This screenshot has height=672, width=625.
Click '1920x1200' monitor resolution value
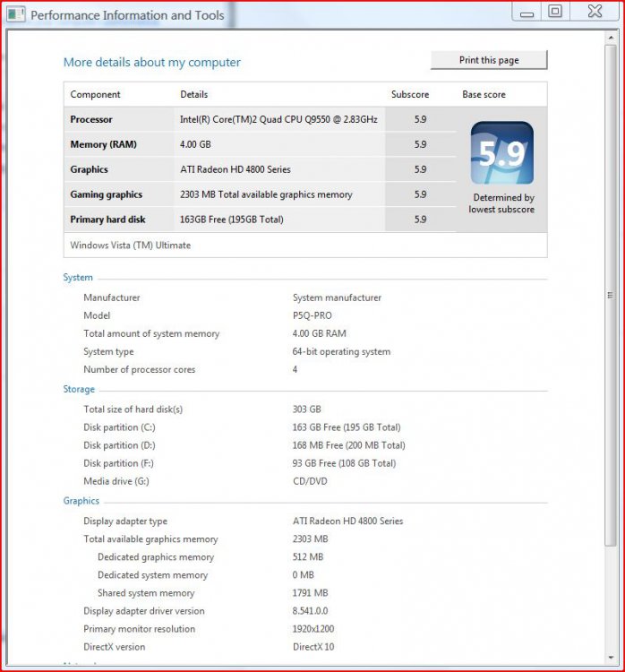tap(313, 629)
